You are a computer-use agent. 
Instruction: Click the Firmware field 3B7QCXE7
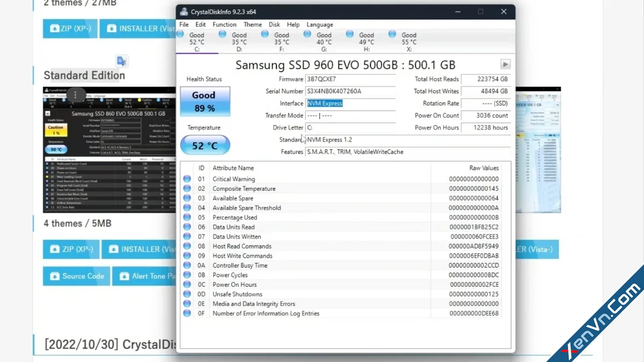click(x=350, y=79)
